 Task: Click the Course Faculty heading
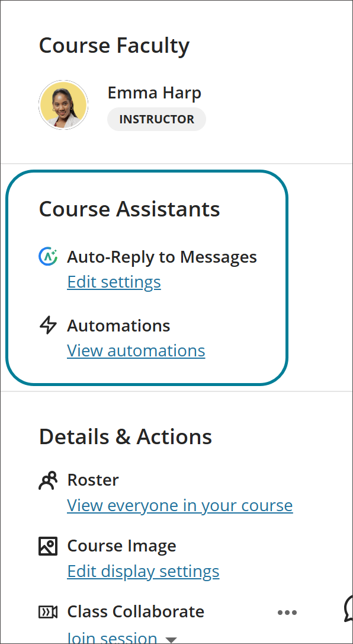(114, 45)
